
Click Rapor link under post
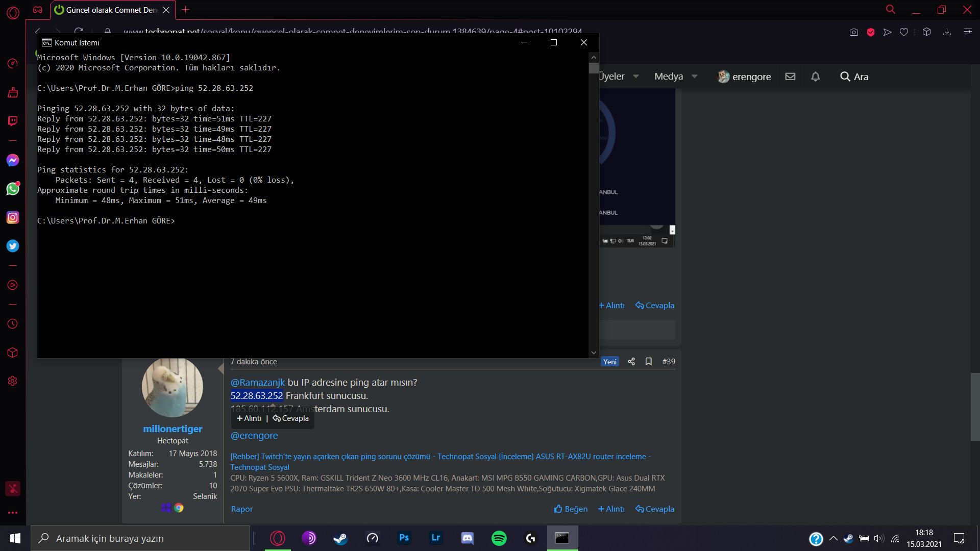pyautogui.click(x=241, y=509)
